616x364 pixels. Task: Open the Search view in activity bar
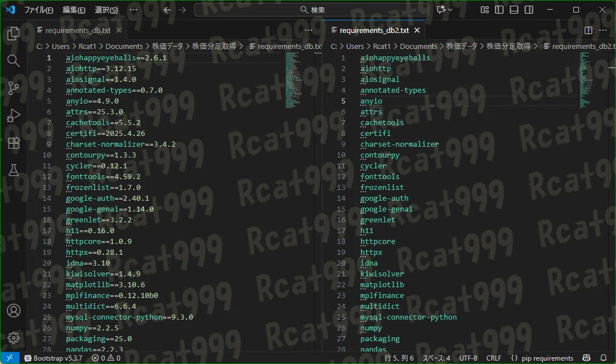13,61
